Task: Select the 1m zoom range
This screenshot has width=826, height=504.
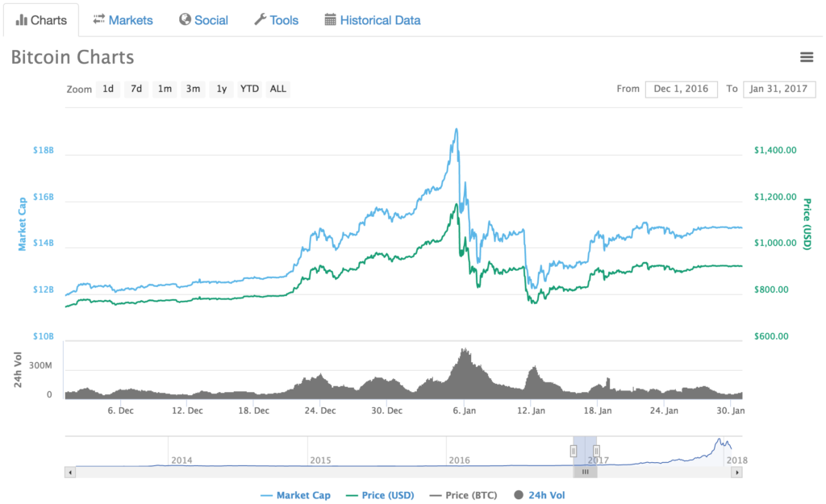Action: 165,89
